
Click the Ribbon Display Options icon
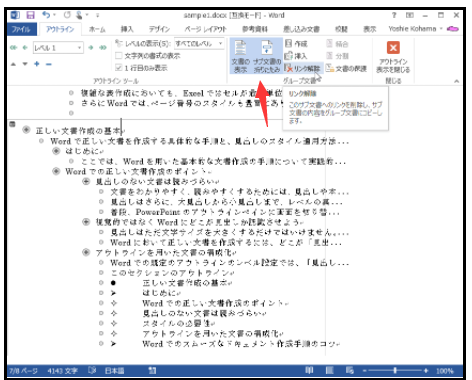click(x=410, y=15)
